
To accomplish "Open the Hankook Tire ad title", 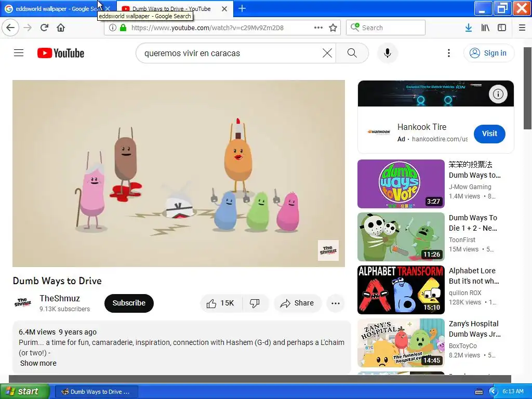I will click(x=422, y=127).
